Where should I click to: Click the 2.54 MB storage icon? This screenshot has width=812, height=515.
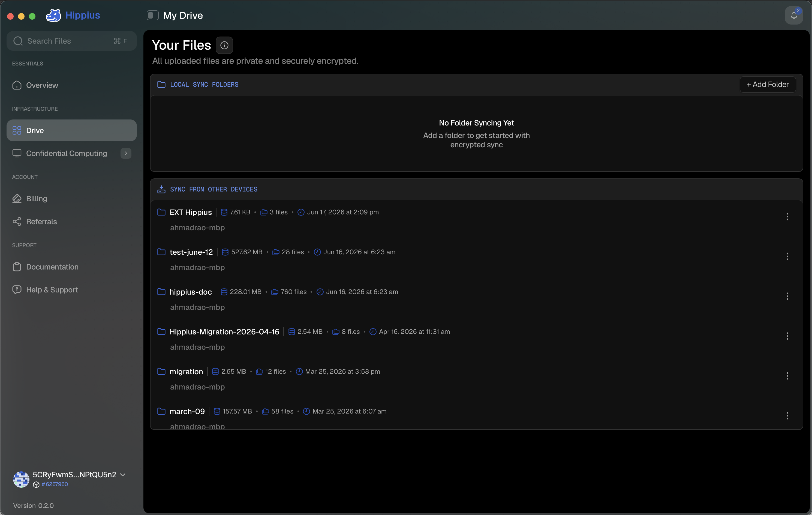point(292,331)
